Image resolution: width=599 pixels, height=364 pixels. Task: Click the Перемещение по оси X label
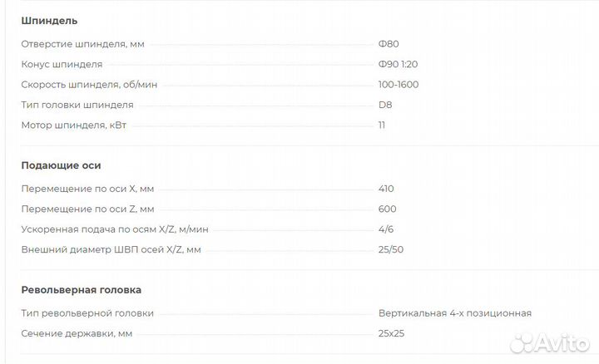87,189
